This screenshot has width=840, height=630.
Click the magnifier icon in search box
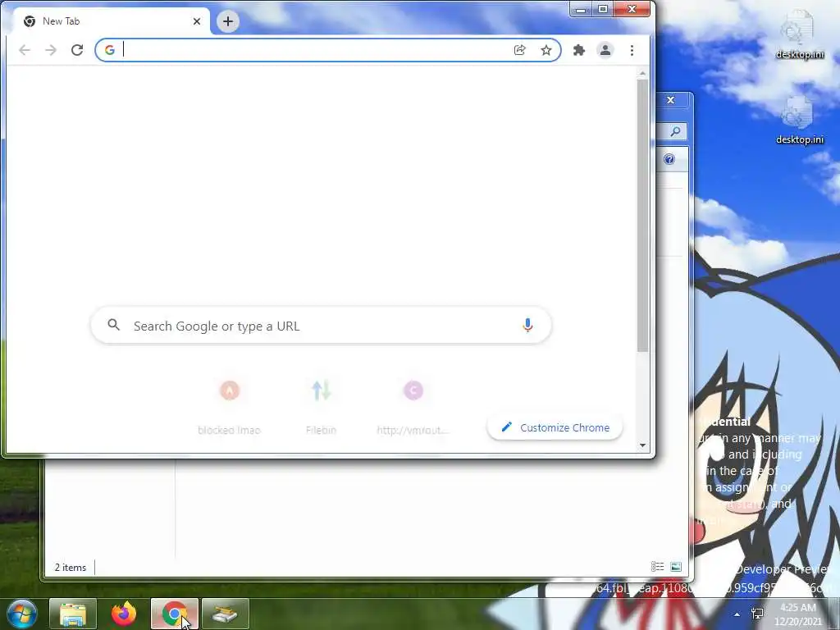113,325
